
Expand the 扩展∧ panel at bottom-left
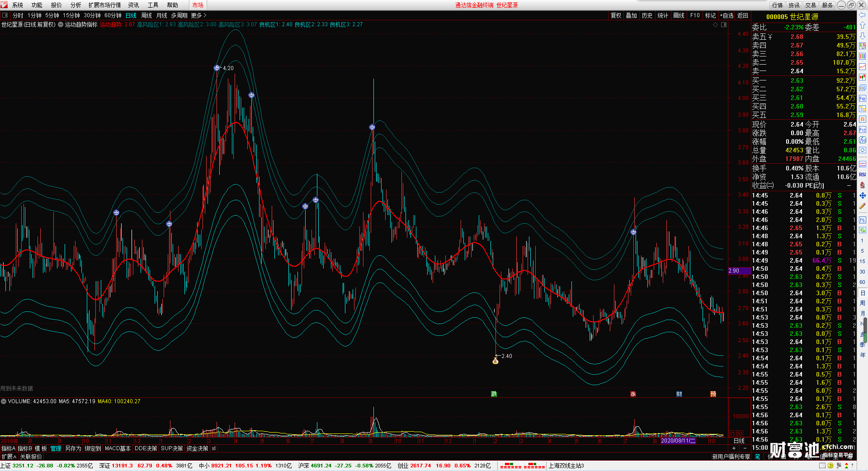pos(9,457)
